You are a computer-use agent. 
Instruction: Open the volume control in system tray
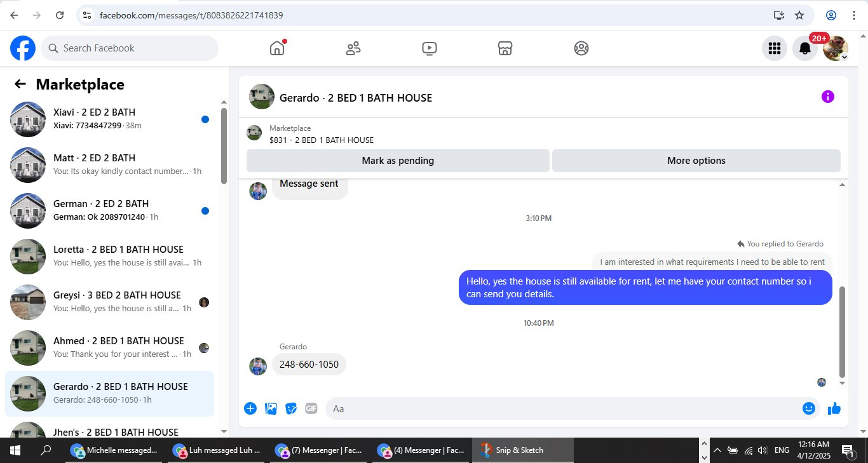coord(763,450)
